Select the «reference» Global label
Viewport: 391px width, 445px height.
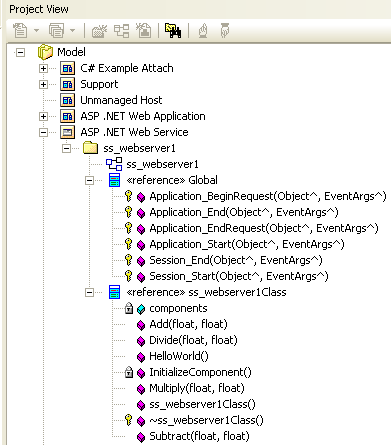172,180
